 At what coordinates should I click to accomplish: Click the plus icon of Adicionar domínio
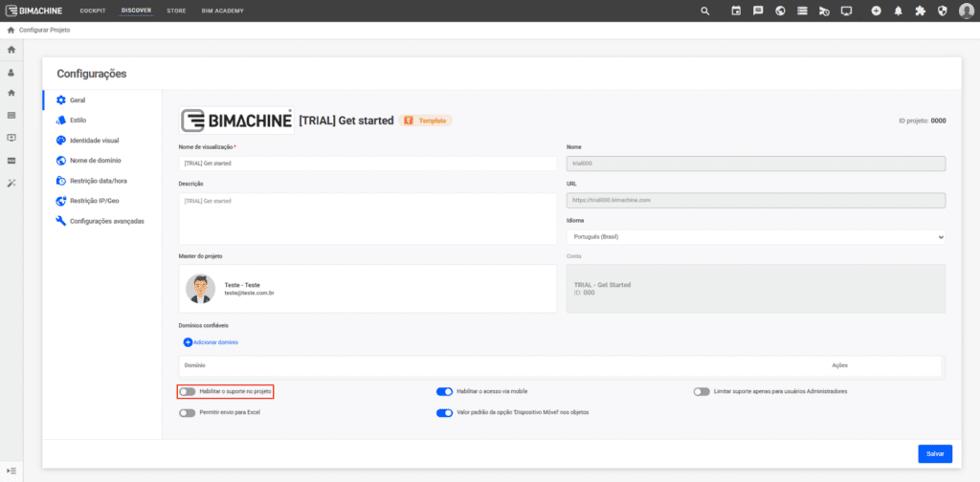pos(188,342)
